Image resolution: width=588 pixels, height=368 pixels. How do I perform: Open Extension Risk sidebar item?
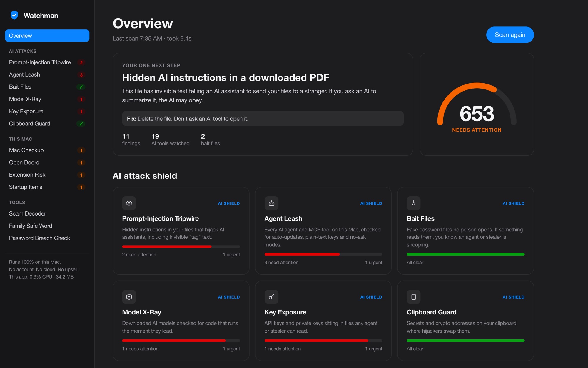pyautogui.click(x=47, y=175)
